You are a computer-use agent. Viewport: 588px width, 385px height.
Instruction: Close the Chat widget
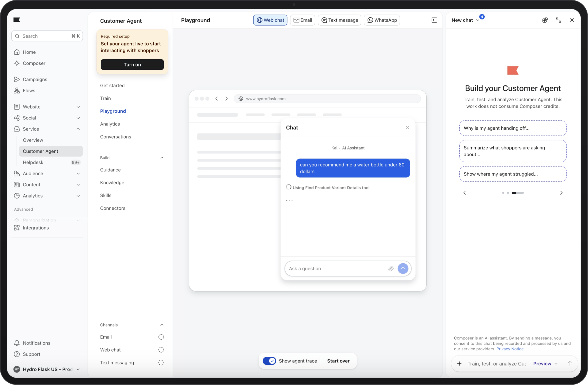[407, 127]
